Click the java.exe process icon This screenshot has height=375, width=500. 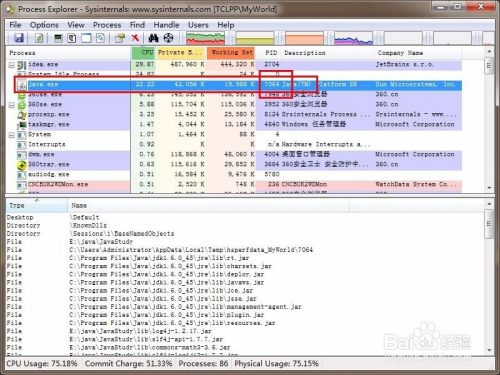click(x=22, y=85)
